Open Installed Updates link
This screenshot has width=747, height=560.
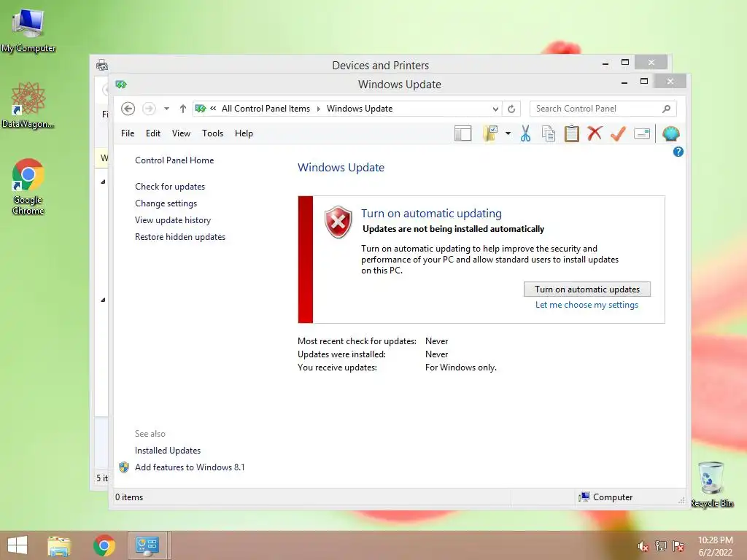click(x=168, y=451)
